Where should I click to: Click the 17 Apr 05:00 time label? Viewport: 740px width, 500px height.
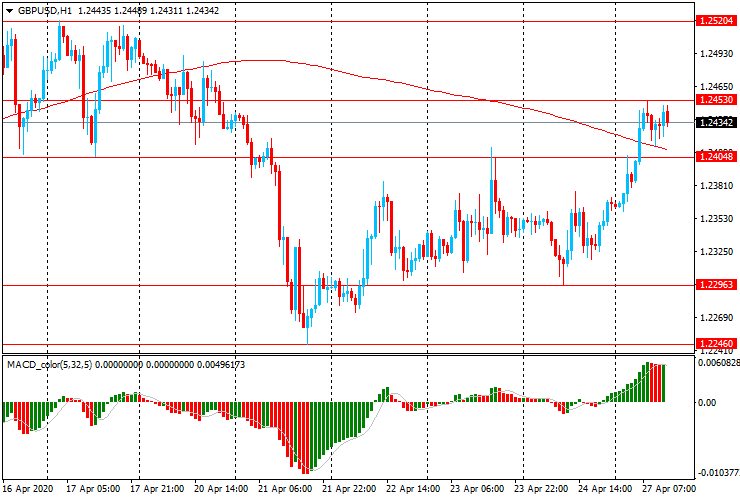[x=93, y=489]
